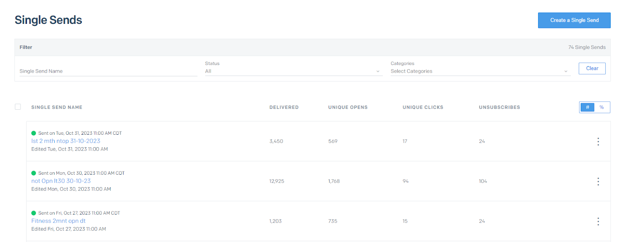Click the Categories dropdown chevron arrow

566,71
